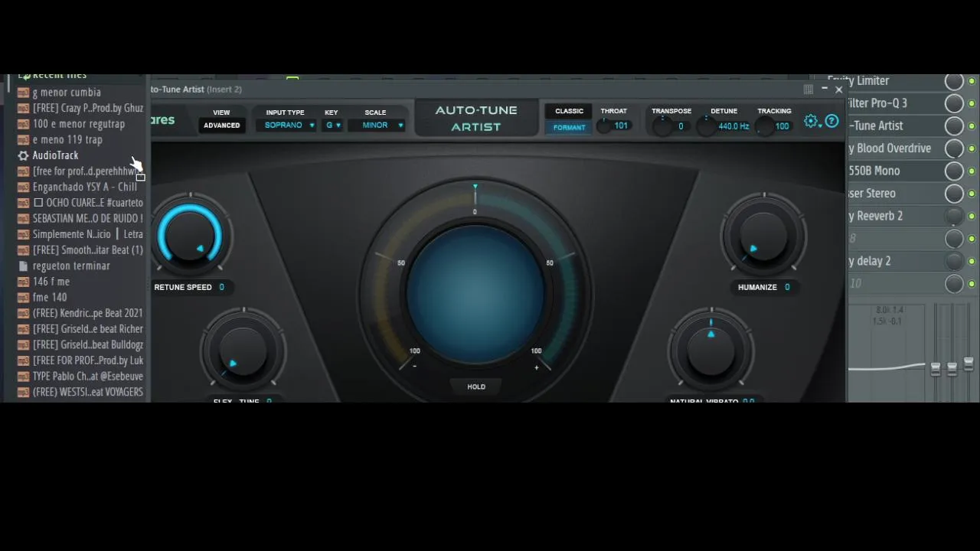Viewport: 980px width, 551px height.
Task: Click the AudioTrack gear icon in browser
Action: tap(23, 155)
